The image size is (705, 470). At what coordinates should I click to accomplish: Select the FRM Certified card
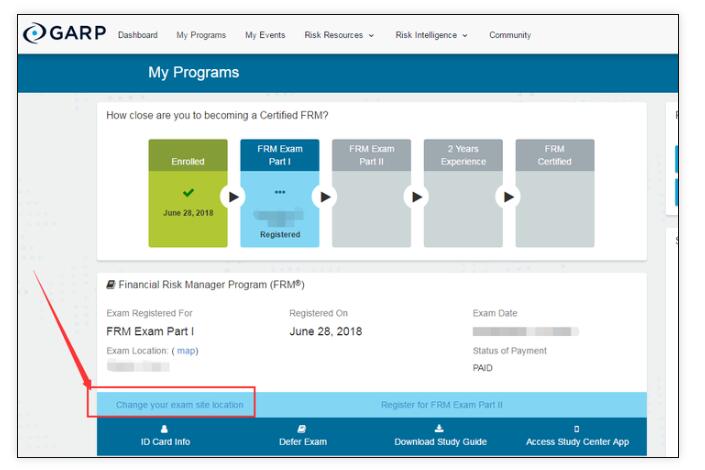555,193
